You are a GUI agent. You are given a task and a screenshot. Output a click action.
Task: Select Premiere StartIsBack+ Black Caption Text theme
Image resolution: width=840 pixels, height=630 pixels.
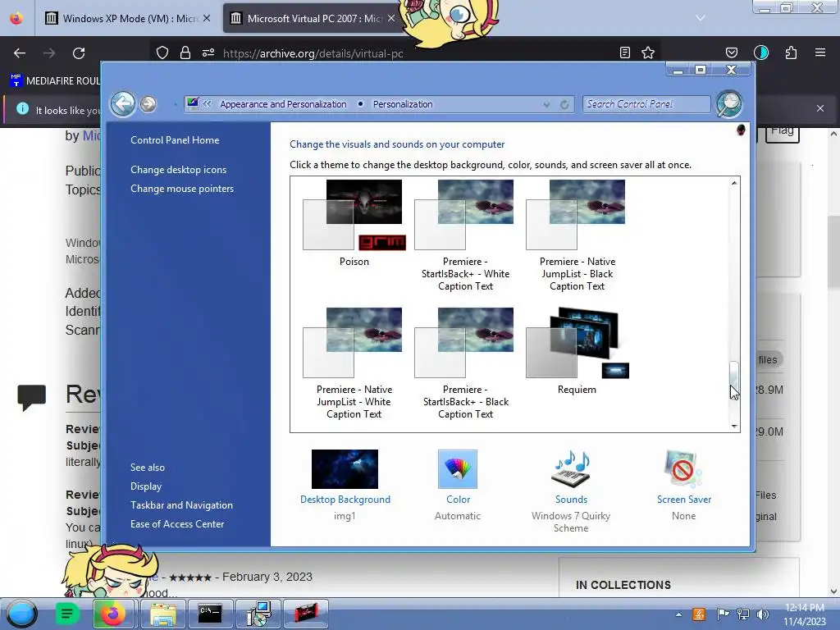(x=465, y=363)
